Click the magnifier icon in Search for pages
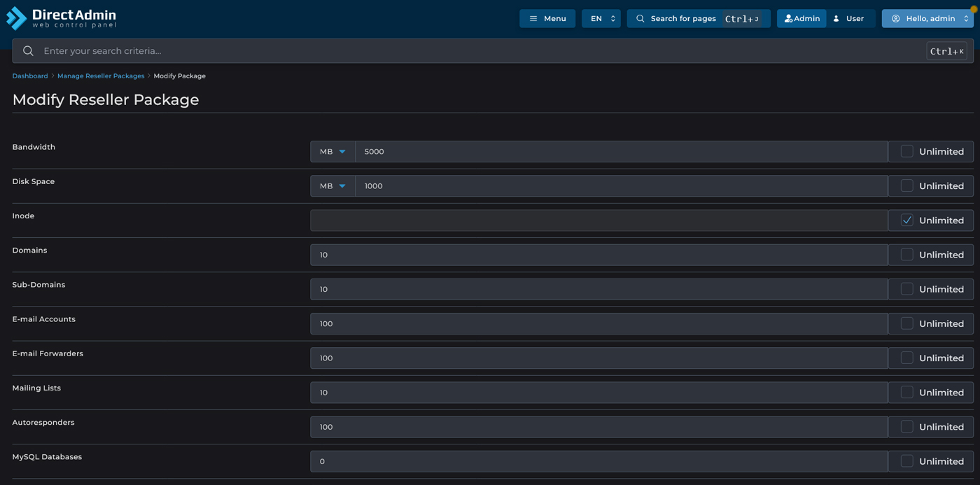The height and width of the screenshot is (485, 980). point(640,19)
